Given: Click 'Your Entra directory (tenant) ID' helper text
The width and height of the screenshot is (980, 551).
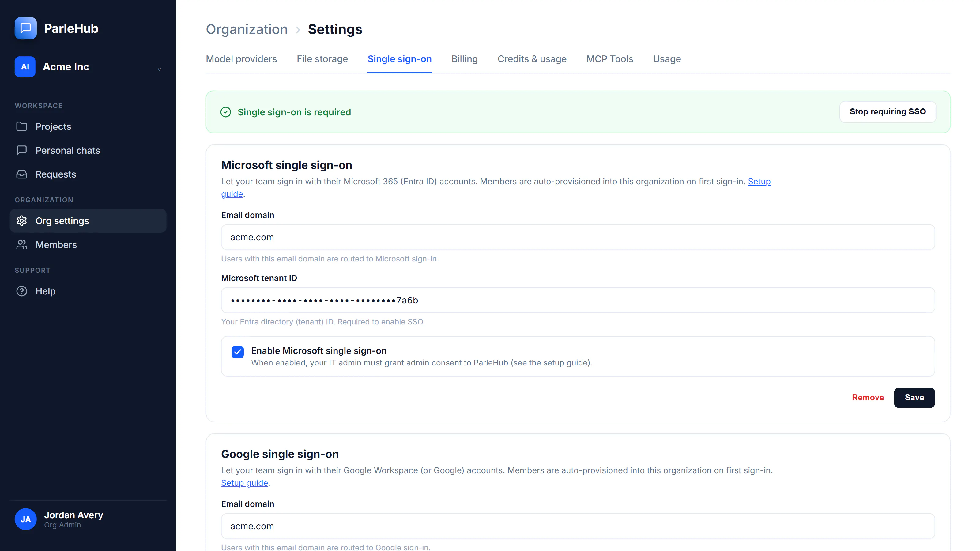Looking at the screenshot, I should 322,322.
